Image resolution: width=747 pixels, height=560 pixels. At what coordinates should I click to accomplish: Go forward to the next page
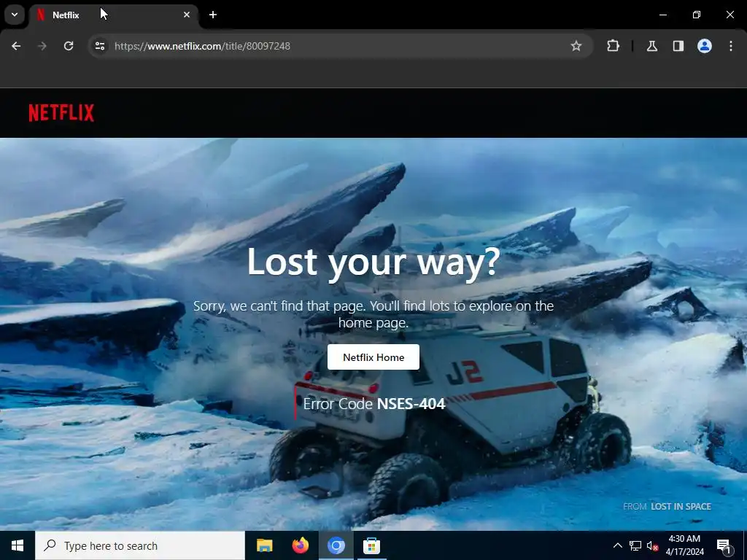pos(42,46)
